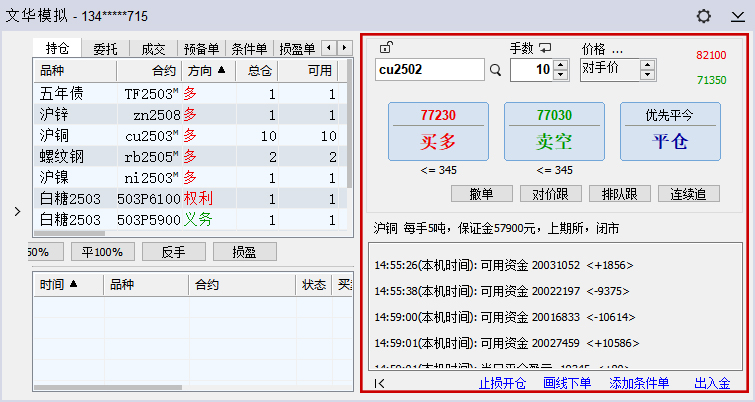Open 画线下单 link

pyautogui.click(x=567, y=383)
